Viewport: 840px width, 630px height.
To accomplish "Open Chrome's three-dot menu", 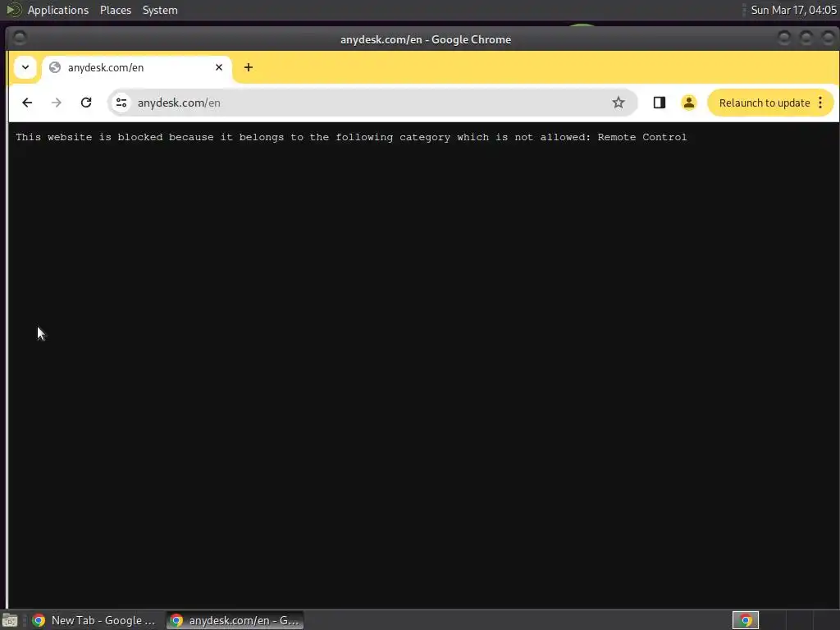I will (820, 103).
